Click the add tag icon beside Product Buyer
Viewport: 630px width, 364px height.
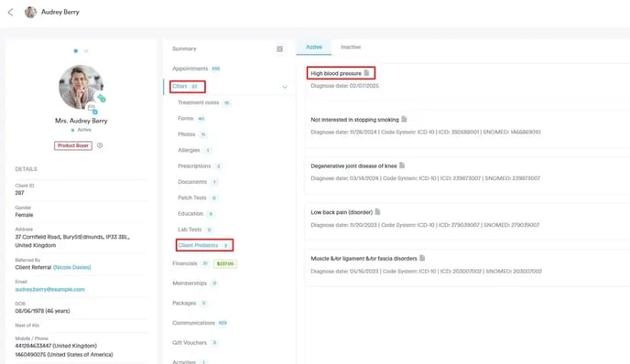click(x=100, y=145)
